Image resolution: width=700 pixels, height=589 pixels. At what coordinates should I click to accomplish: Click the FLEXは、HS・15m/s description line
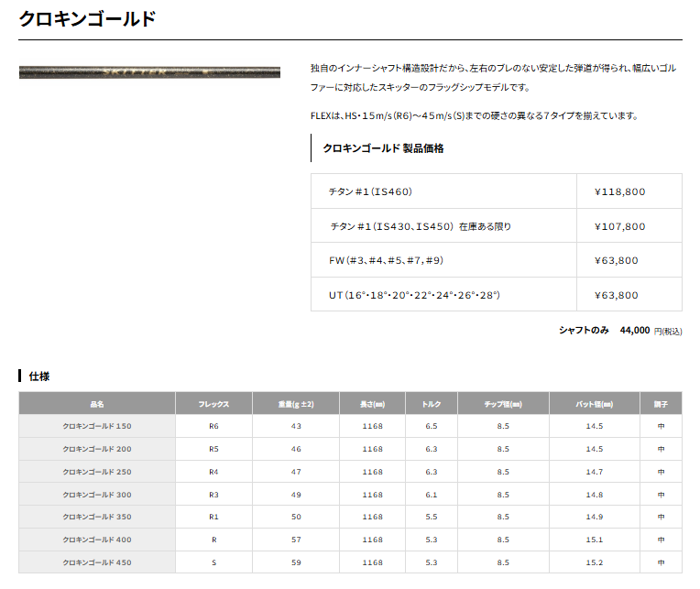point(475,115)
